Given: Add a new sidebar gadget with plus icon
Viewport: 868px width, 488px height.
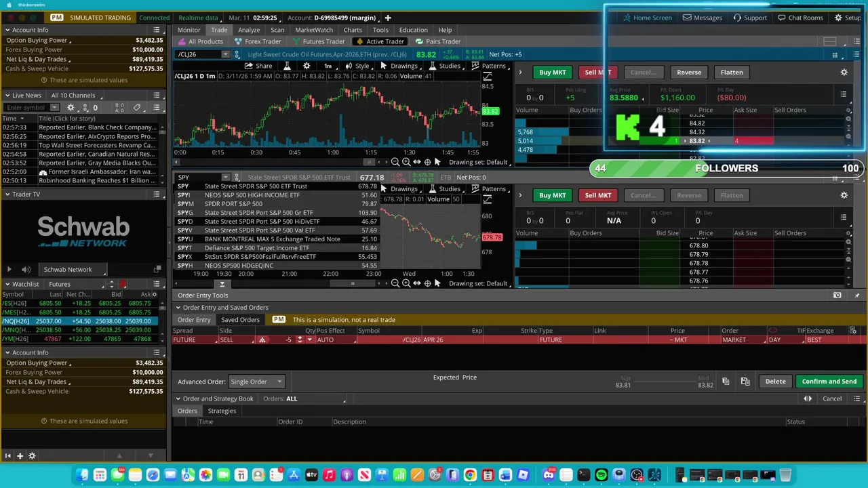Looking at the screenshot, I should click(x=20, y=456).
